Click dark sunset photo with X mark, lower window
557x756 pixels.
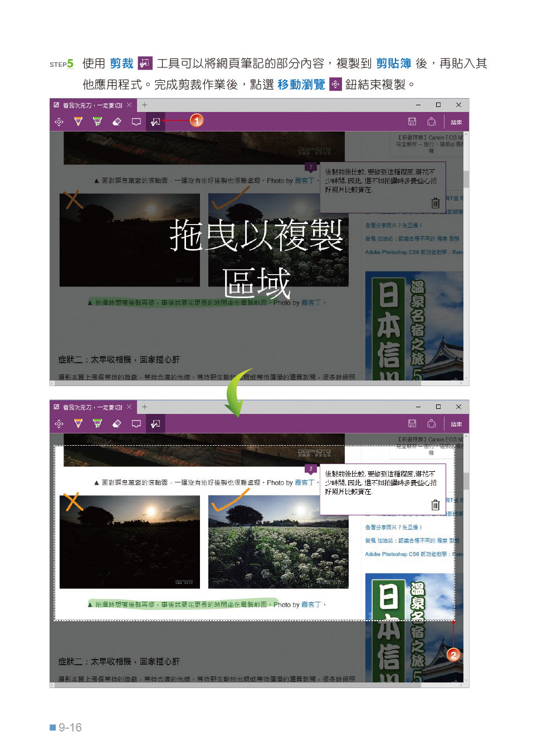click(x=130, y=542)
